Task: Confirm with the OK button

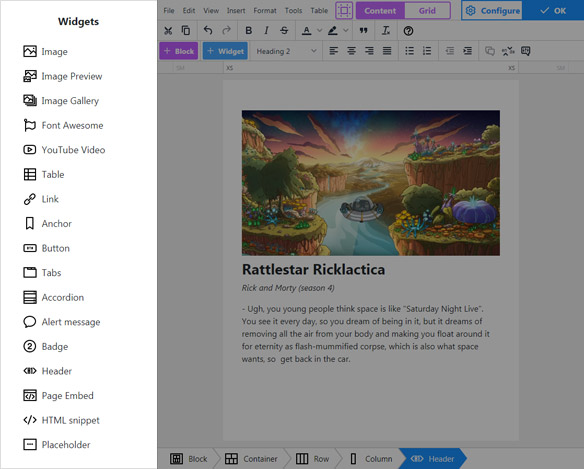Action: pyautogui.click(x=553, y=10)
